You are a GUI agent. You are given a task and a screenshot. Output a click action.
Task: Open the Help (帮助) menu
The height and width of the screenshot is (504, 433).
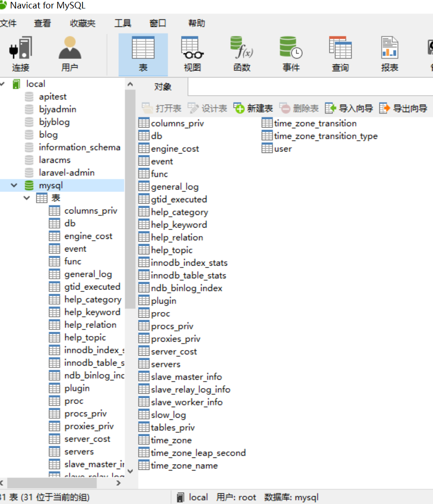click(x=197, y=23)
